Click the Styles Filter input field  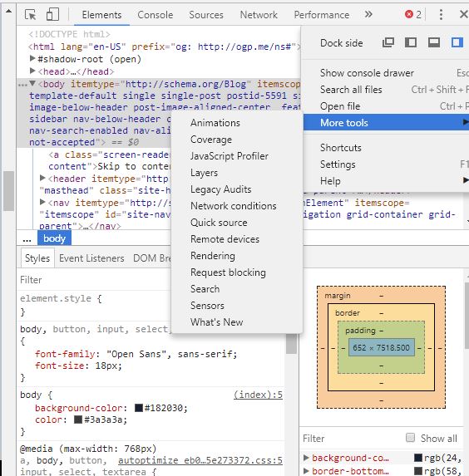[x=94, y=280]
